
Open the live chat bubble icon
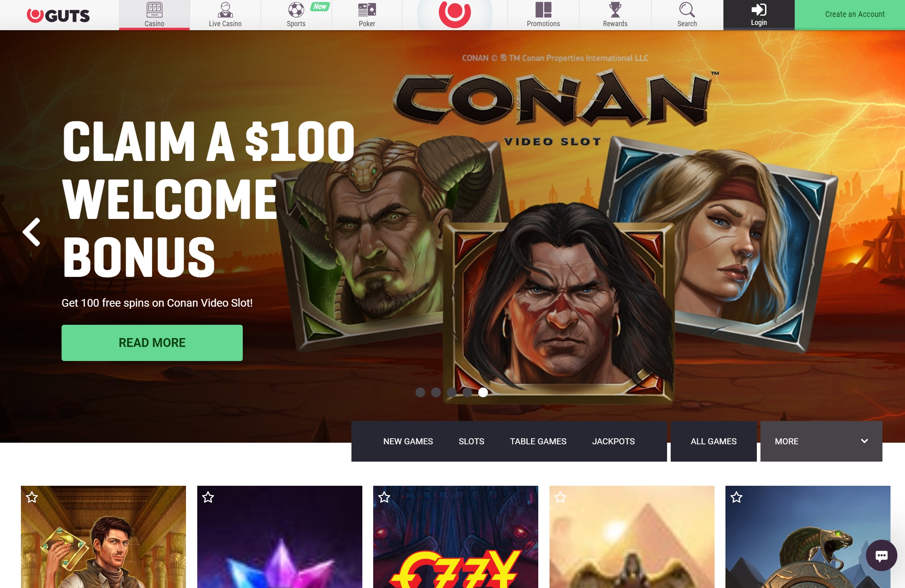point(882,555)
